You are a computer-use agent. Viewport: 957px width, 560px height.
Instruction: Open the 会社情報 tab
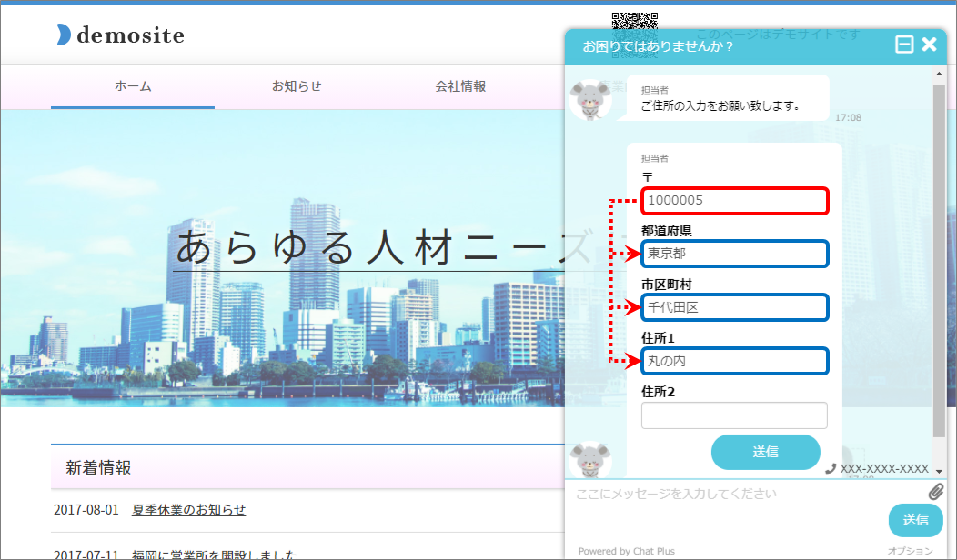tap(460, 86)
